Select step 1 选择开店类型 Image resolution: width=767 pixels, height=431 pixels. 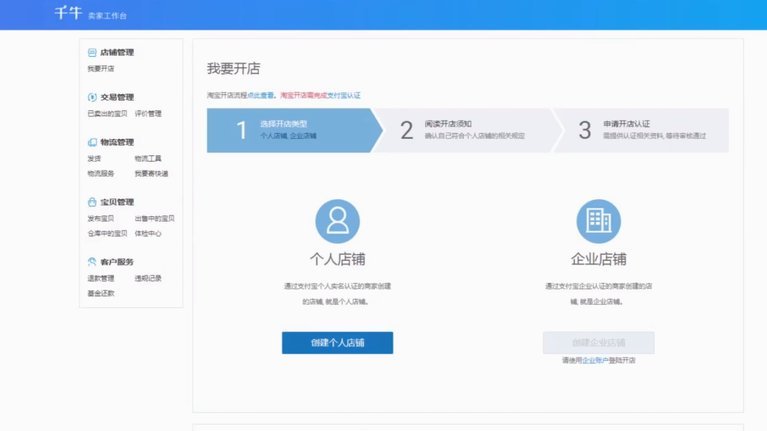point(294,130)
